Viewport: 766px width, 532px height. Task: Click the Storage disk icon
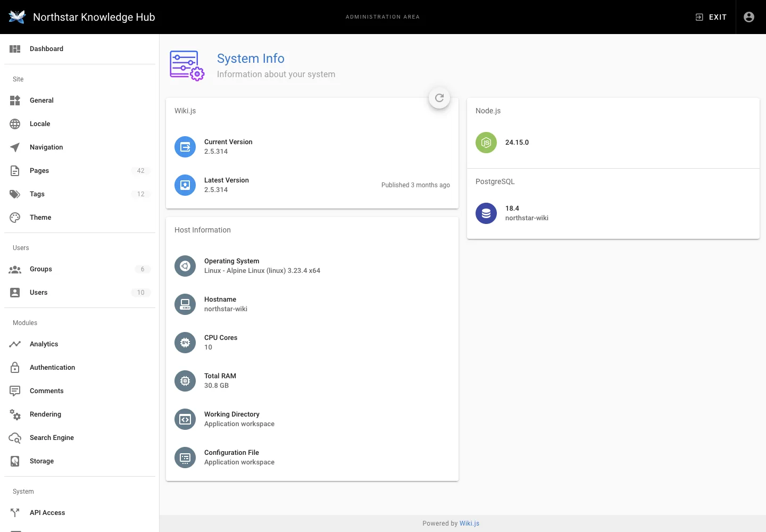click(x=15, y=461)
